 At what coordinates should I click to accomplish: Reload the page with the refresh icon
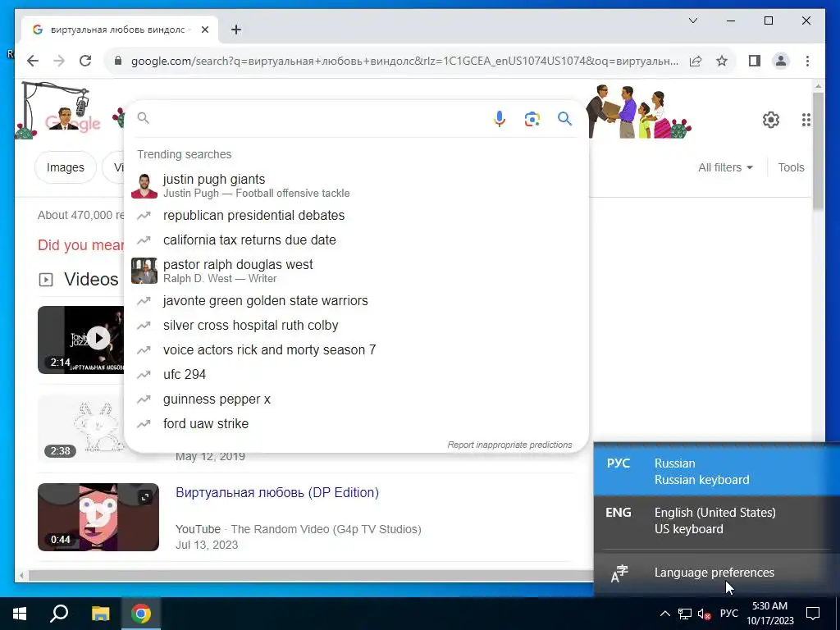click(x=85, y=61)
